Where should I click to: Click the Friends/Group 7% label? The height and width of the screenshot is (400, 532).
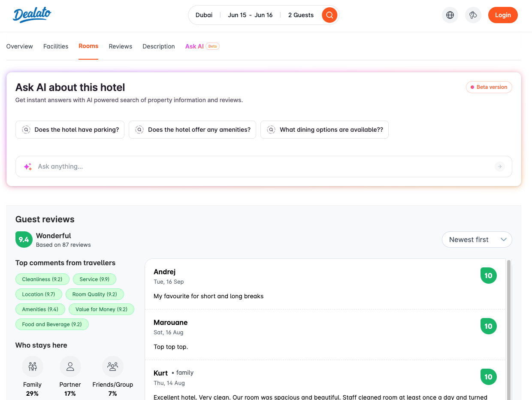[x=113, y=389]
